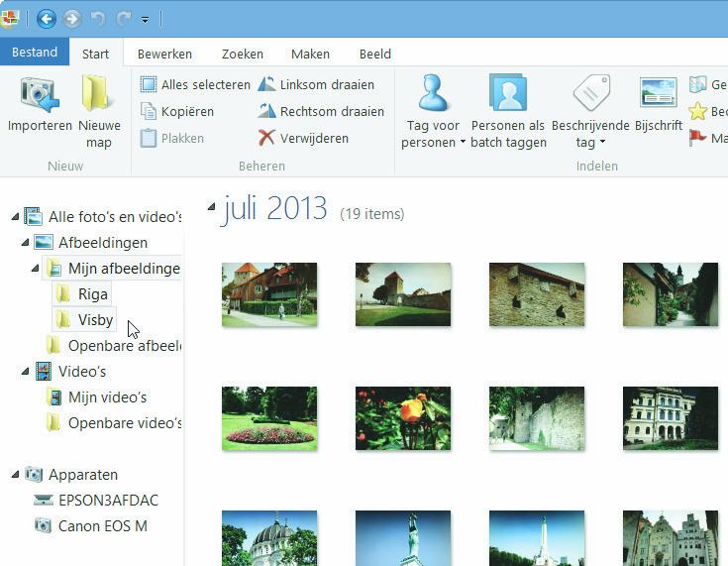
Task: Select the white building facade photo
Action: pos(671,417)
